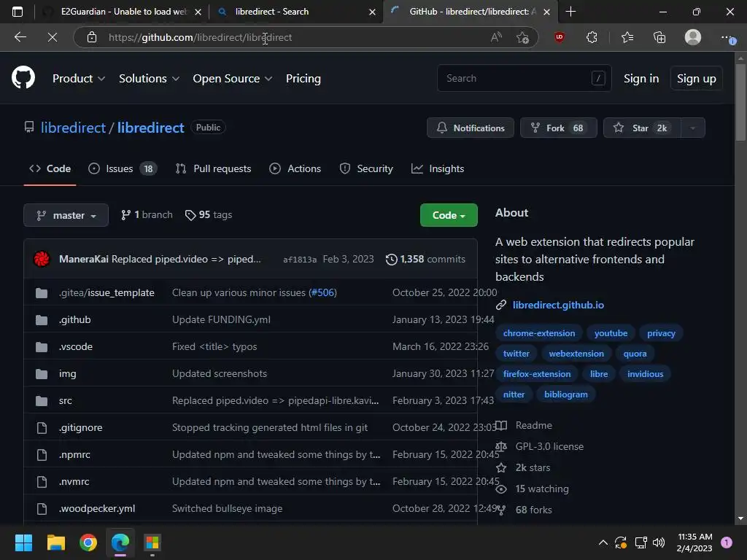This screenshot has width=747, height=560.
Task: View 95 tags link
Action: point(209,215)
